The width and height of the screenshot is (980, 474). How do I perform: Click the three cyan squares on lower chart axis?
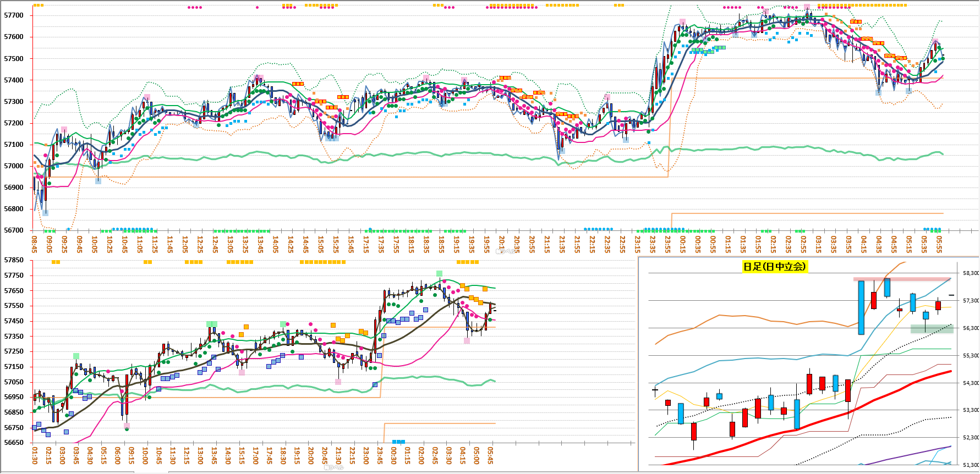click(x=398, y=442)
